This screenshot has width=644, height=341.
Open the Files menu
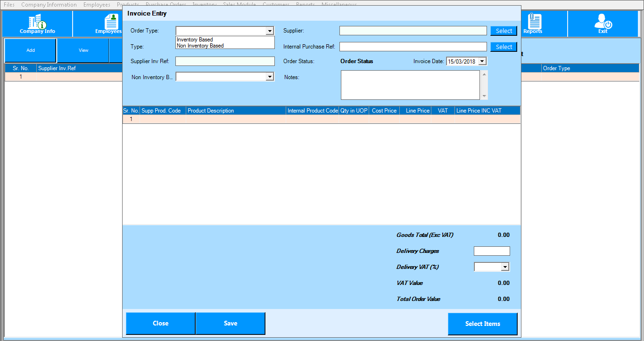(9, 5)
